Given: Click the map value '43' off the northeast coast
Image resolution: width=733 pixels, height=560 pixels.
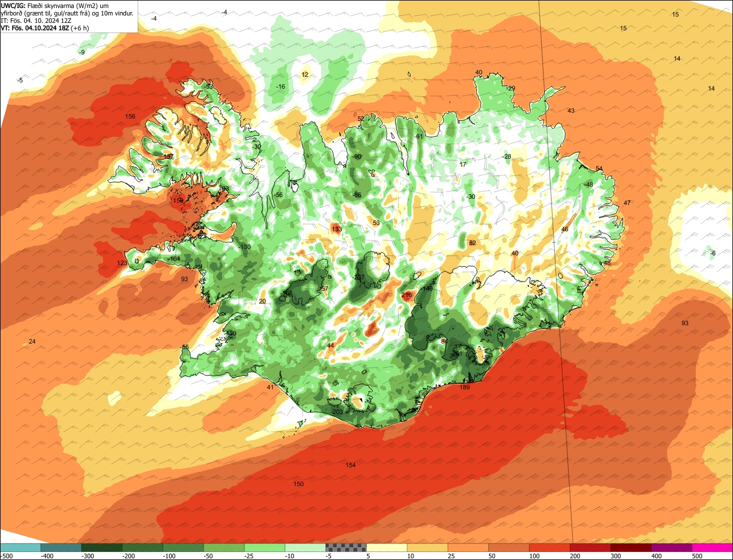Looking at the screenshot, I should pos(571,111).
